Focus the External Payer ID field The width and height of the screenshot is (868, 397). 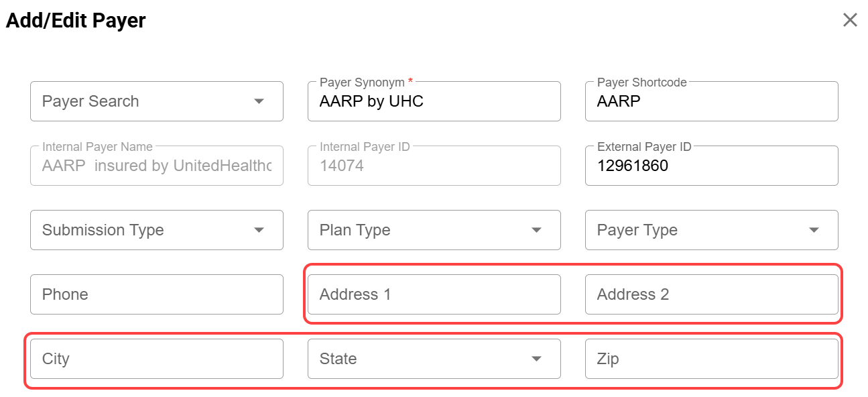711,166
